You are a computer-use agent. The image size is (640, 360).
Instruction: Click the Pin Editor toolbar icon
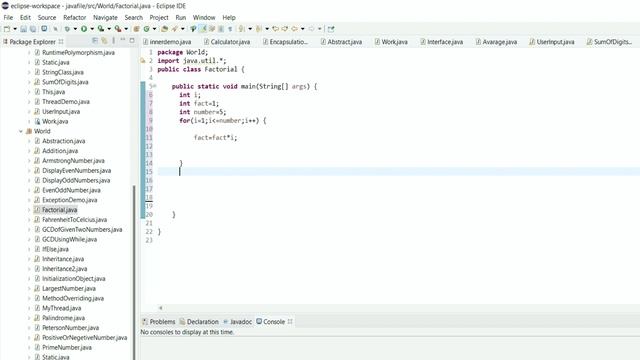point(331,29)
